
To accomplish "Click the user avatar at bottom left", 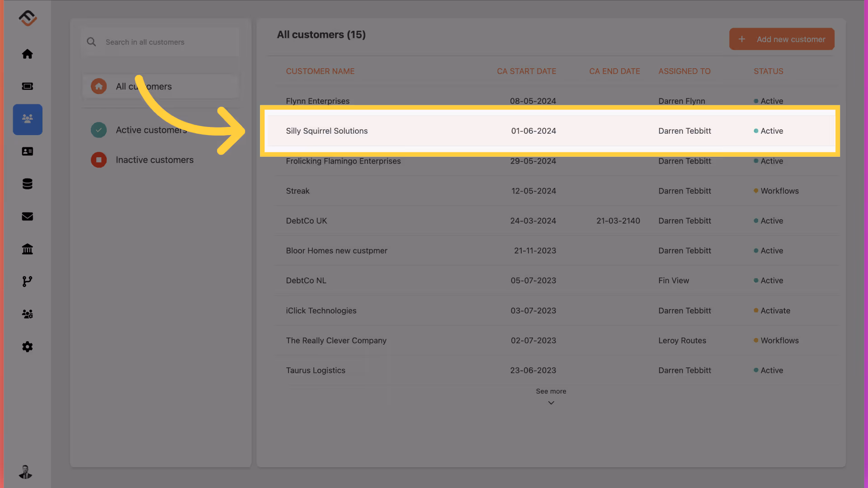I will [x=26, y=472].
